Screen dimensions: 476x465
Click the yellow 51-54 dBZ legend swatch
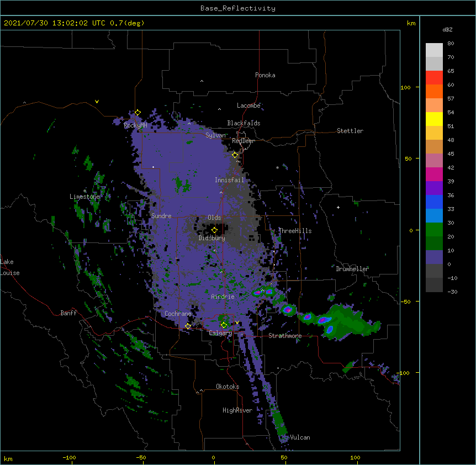click(x=434, y=119)
